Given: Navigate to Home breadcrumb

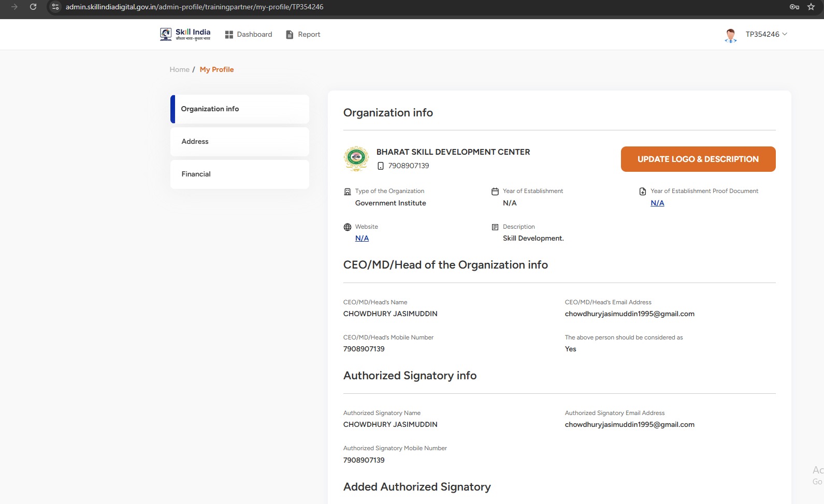Looking at the screenshot, I should (x=179, y=69).
